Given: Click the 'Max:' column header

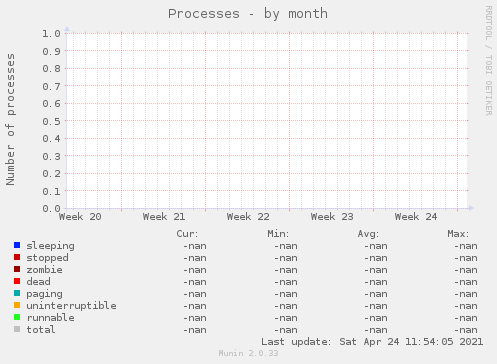Looking at the screenshot, I should click(x=458, y=234).
